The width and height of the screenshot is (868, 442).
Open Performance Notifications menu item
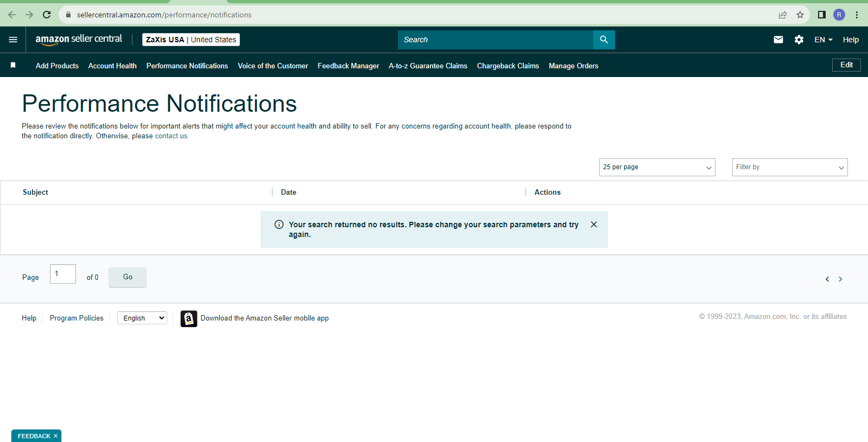coord(187,66)
